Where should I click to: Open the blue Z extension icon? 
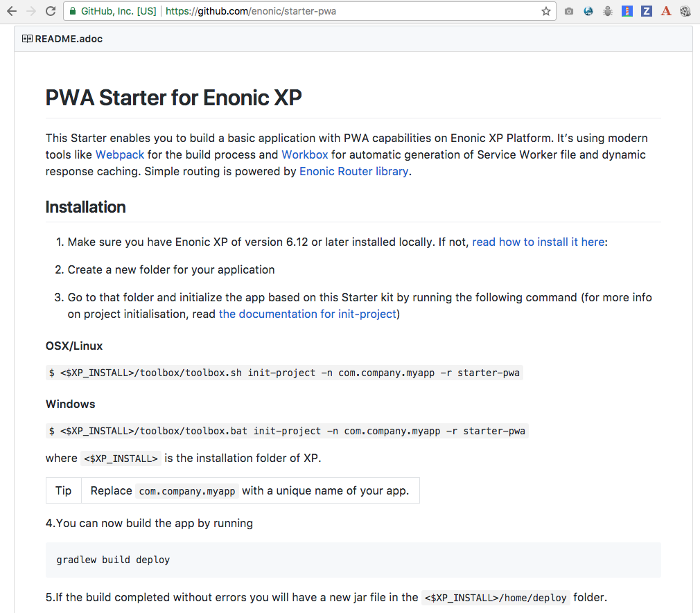[647, 11]
